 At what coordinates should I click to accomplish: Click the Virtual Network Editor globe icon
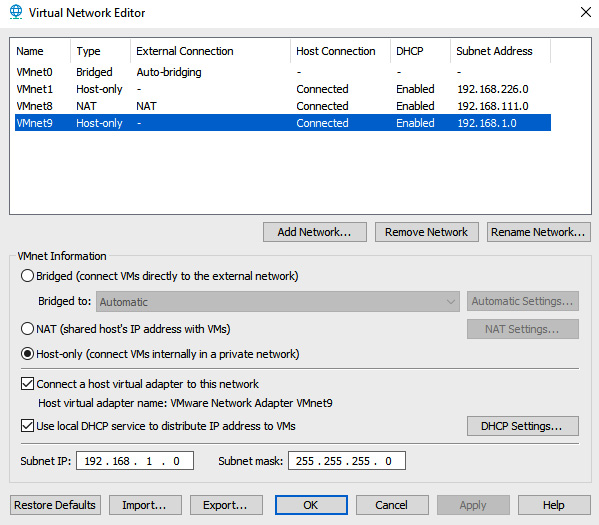coord(16,12)
